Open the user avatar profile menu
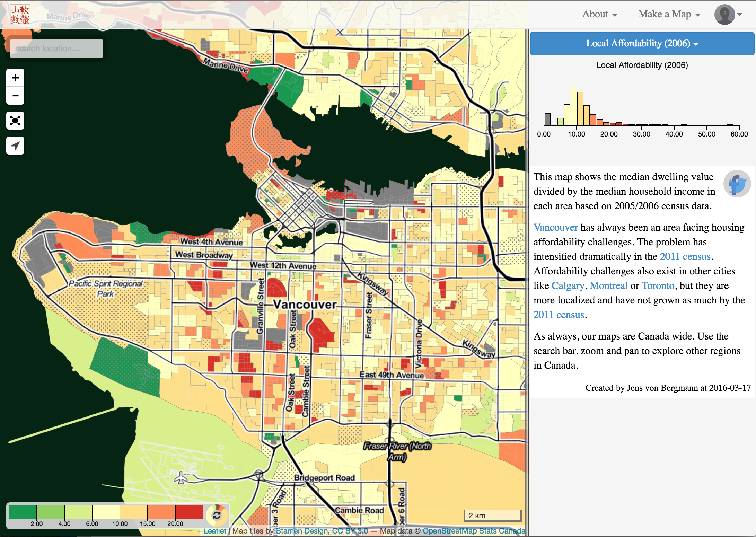This screenshot has height=537, width=756. point(724,15)
